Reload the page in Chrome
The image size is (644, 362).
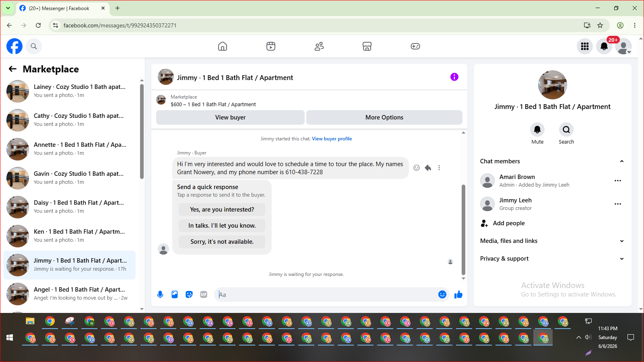coord(38,25)
